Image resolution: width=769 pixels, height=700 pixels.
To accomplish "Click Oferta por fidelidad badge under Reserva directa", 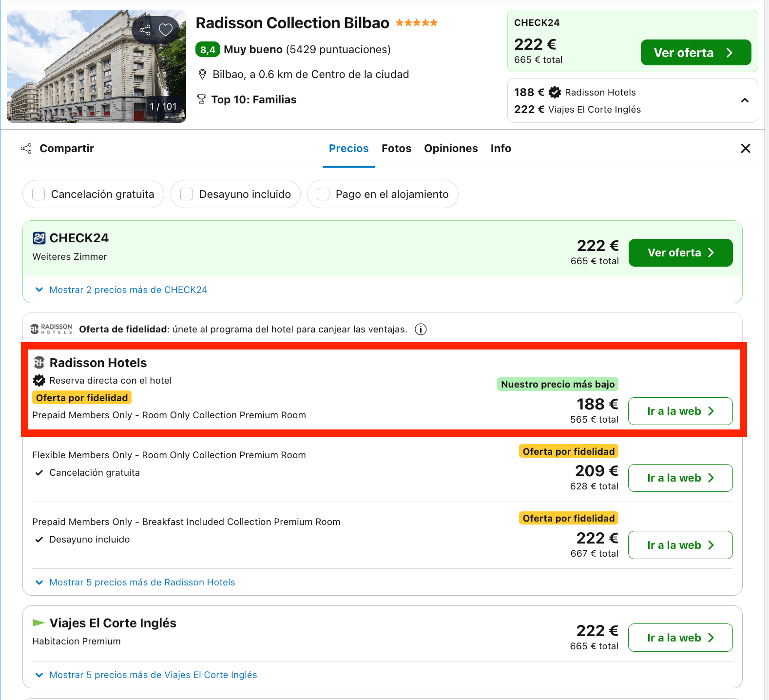I will tap(82, 398).
